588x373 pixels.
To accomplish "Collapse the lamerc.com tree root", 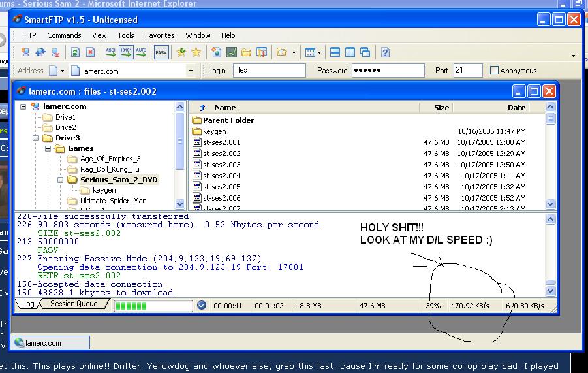I will [x=23, y=106].
